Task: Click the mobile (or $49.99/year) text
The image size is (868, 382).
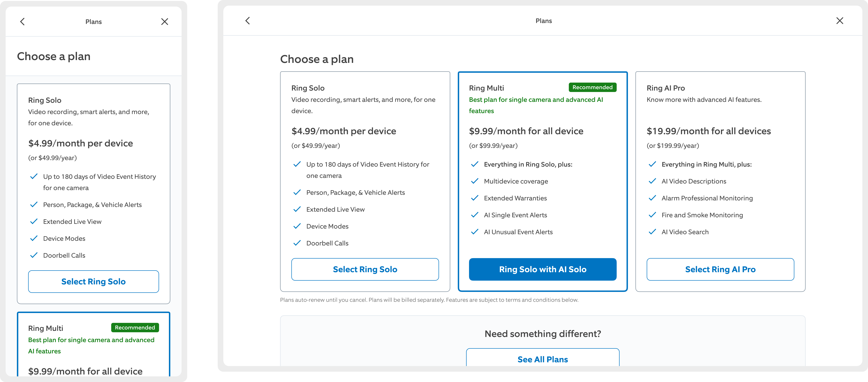Action: [x=52, y=158]
